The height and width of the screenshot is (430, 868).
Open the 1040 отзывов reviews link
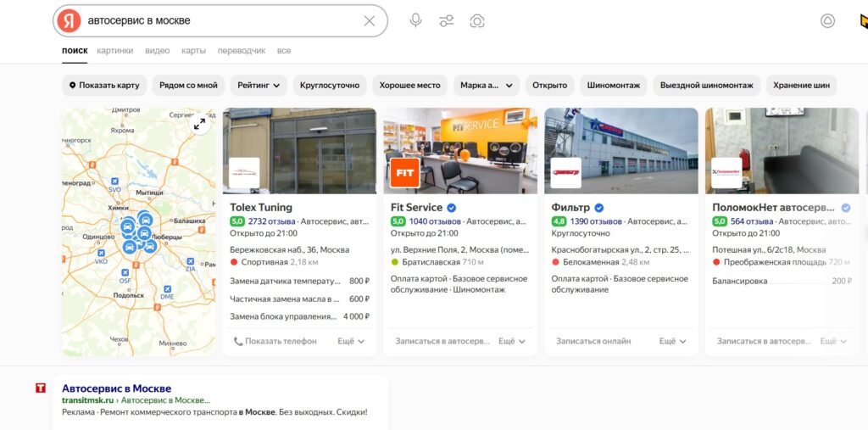pos(435,221)
